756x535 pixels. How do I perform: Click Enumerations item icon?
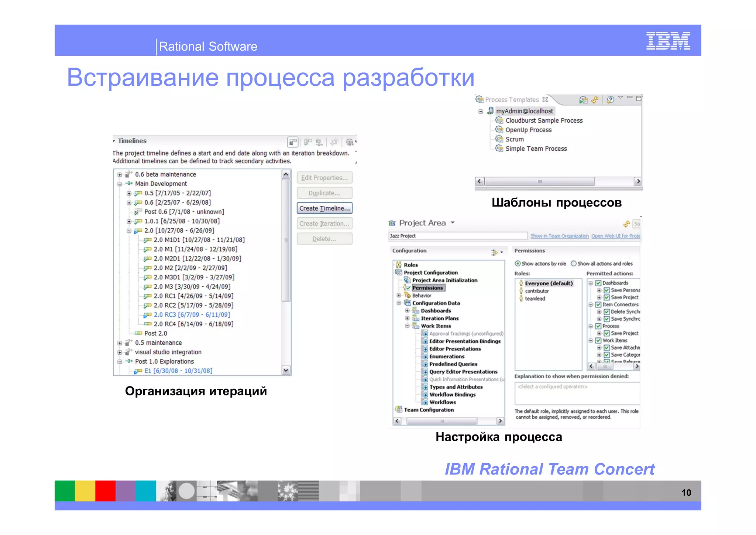click(x=425, y=356)
